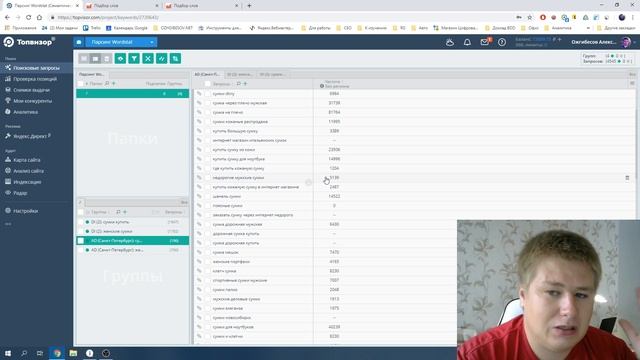Open File Explorer from the Windows taskbar
Screen dimensions: 640x360
coord(73,353)
